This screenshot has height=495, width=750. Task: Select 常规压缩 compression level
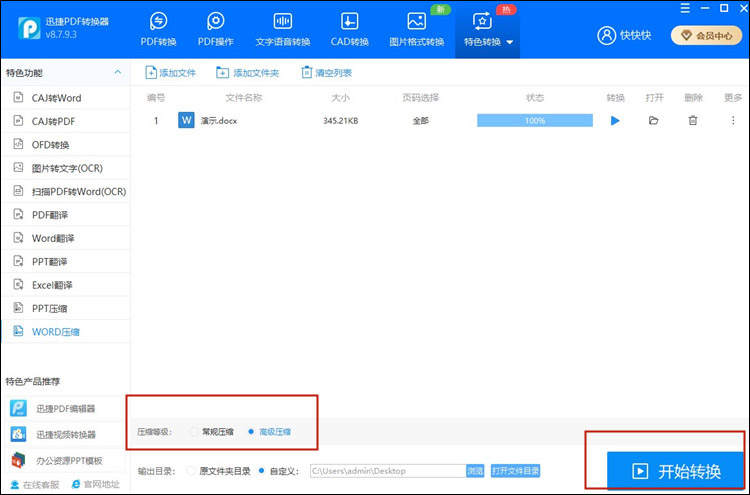pyautogui.click(x=211, y=432)
